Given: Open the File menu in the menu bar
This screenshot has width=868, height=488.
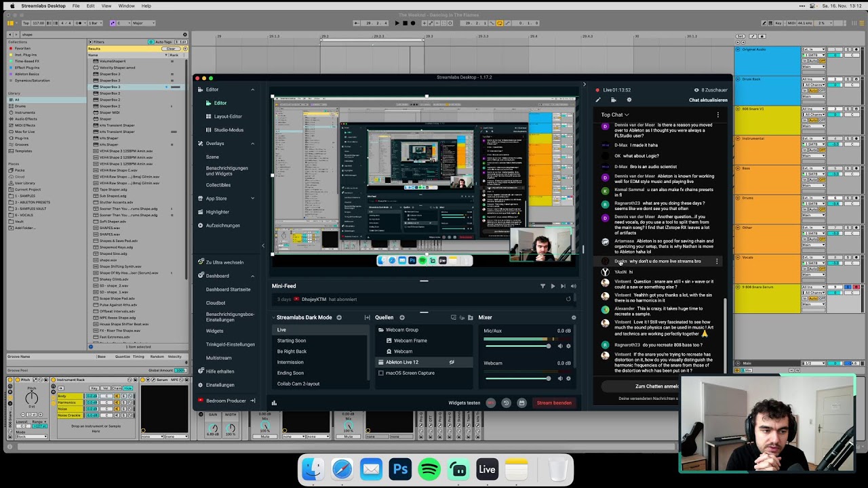Looking at the screenshot, I should click(76, 5).
